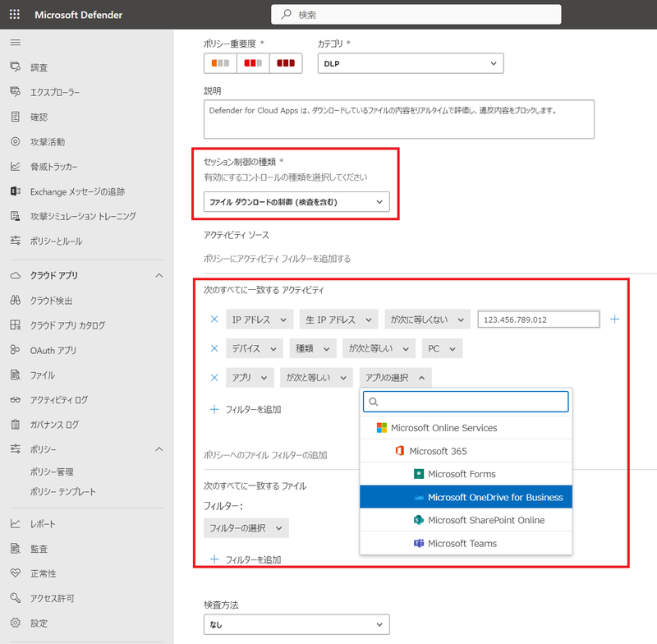
Task: Open 調査 in the sidebar
Action: [x=39, y=67]
